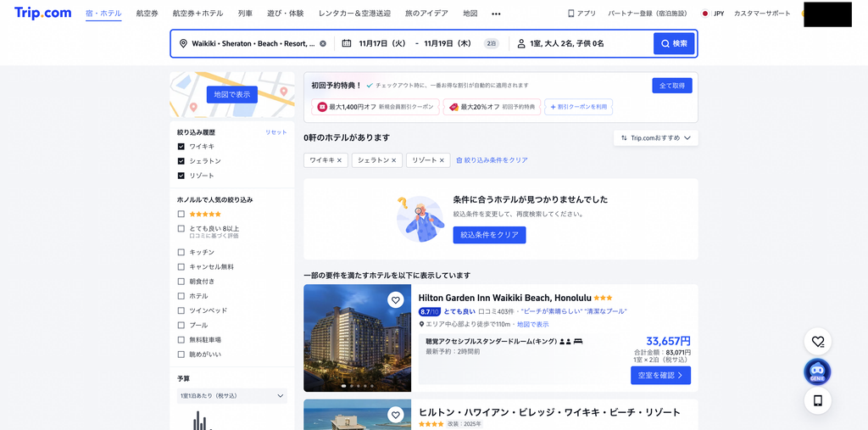868x430 pixels.
Task: Click the check-in date 11月17日（火）
Action: [382, 43]
